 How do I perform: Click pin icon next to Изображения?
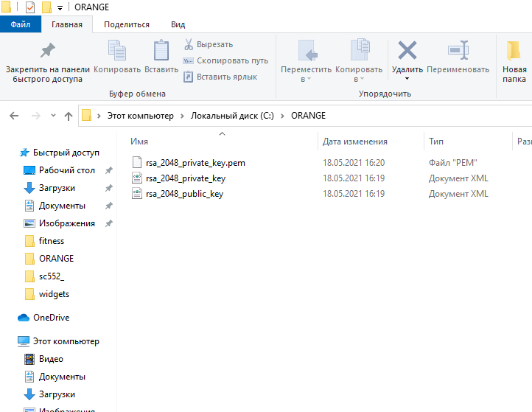(x=109, y=223)
